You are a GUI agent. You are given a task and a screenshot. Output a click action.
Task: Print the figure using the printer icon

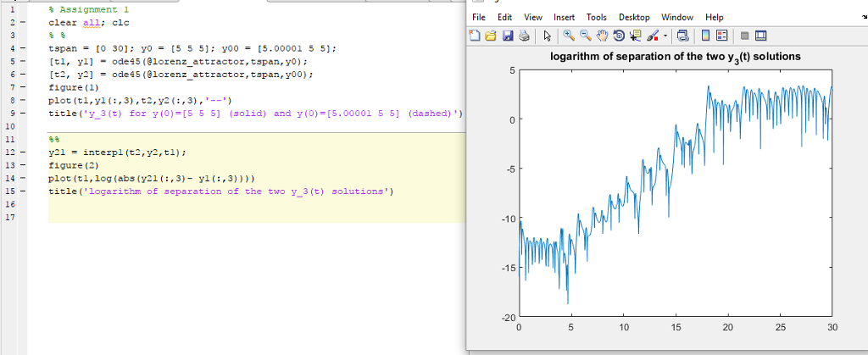tap(524, 36)
